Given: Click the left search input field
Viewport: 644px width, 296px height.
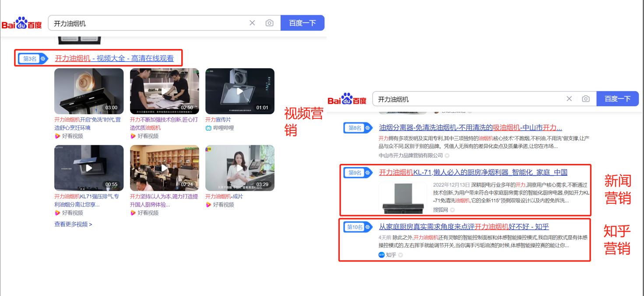Looking at the screenshot, I should [149, 23].
